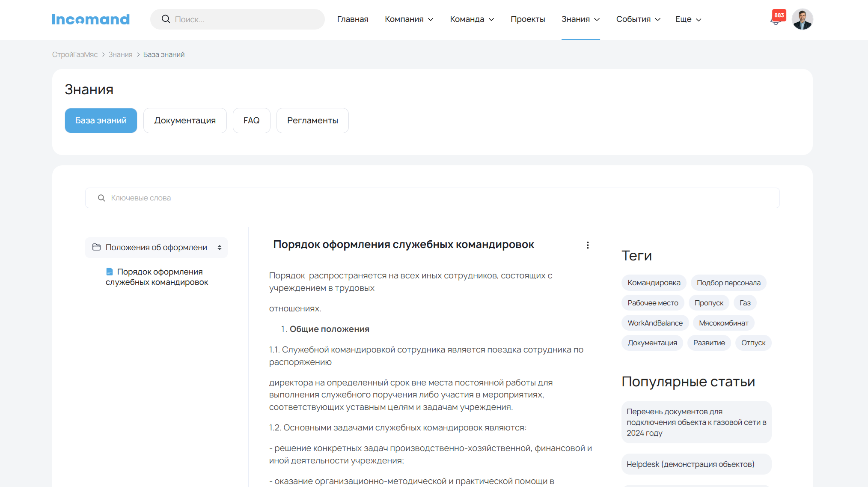Expand the Команда dropdown menu
Image resolution: width=868 pixels, height=487 pixels.
[472, 19]
